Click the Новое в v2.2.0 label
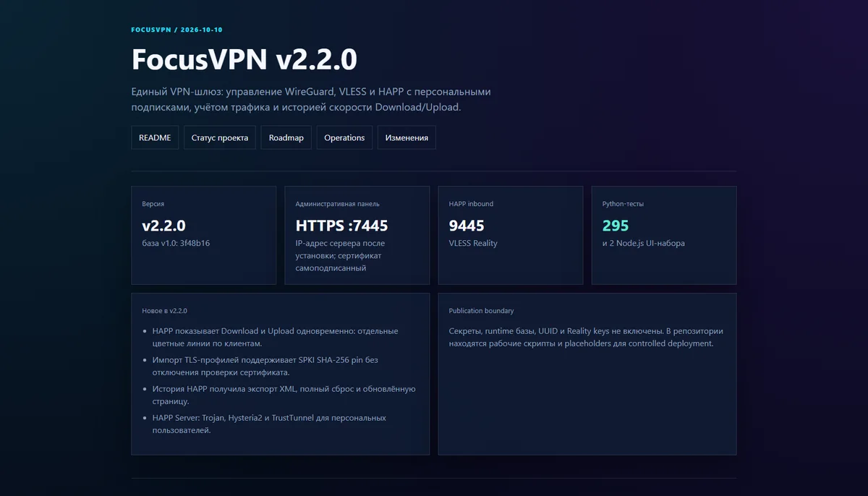The width and height of the screenshot is (868, 496). (x=164, y=311)
